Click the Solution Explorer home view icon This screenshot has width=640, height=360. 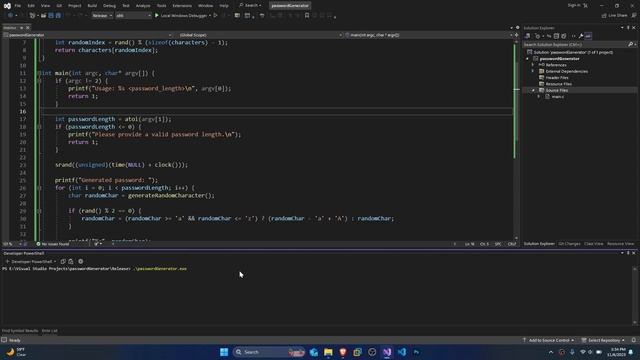[x=527, y=36]
